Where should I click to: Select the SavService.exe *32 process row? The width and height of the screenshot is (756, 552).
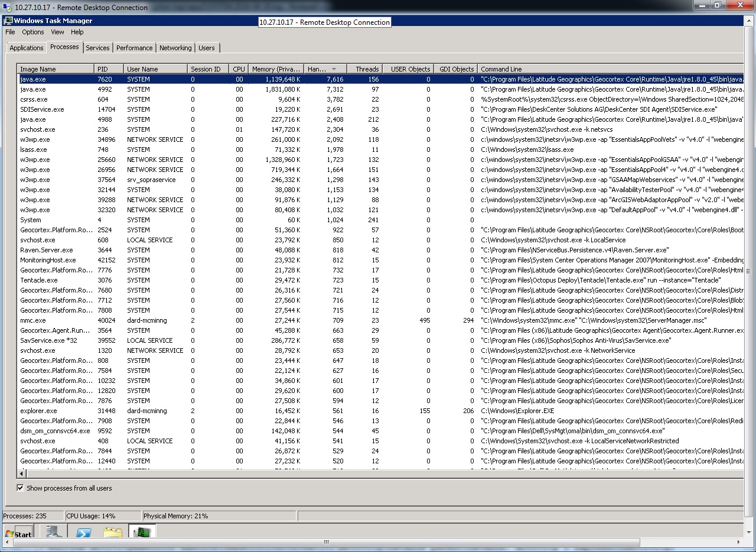coord(380,340)
